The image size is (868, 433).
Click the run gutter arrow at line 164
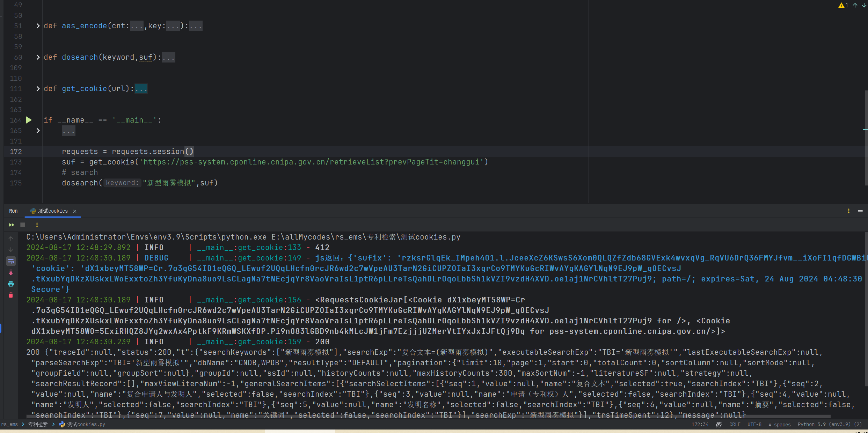coord(29,120)
